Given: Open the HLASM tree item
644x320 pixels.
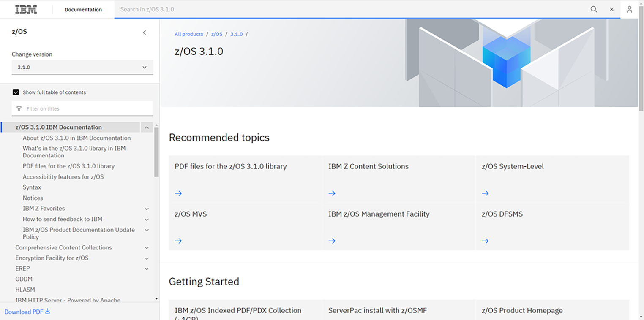Looking at the screenshot, I should coord(25,290).
